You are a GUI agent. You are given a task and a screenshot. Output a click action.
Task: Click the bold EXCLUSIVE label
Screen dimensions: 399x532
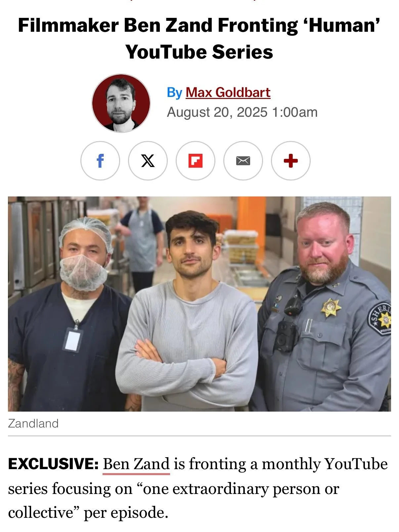53,464
